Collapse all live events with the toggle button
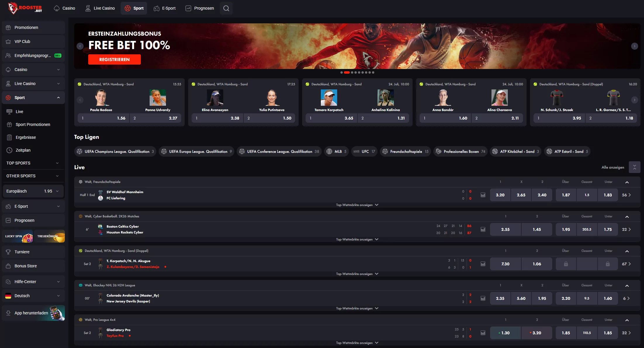 click(634, 167)
